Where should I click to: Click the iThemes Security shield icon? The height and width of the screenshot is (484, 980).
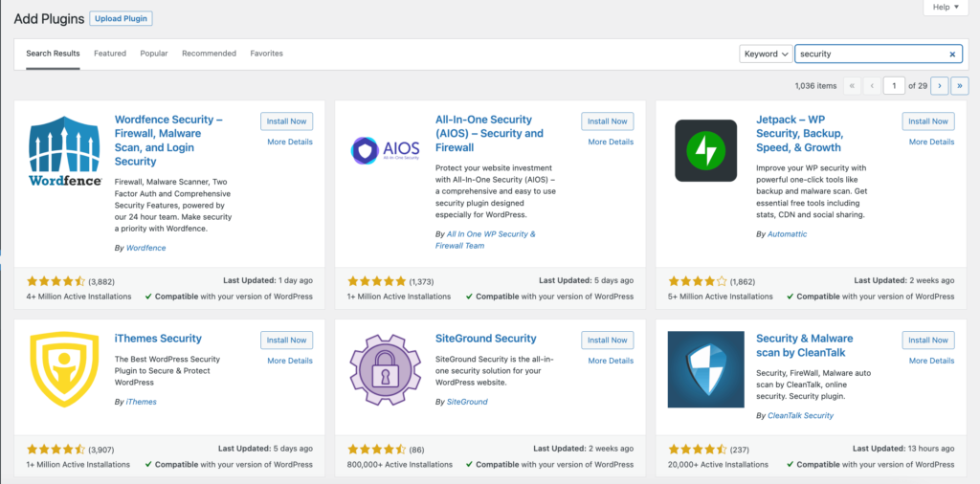point(65,370)
